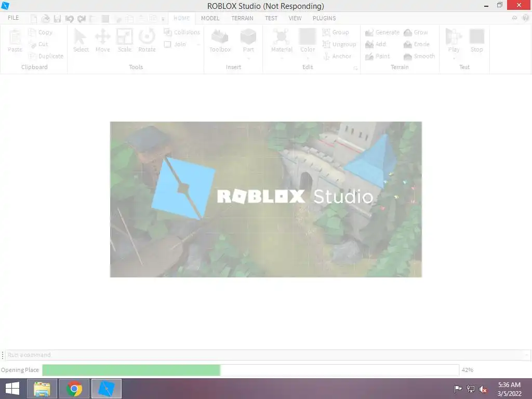Image resolution: width=532 pixels, height=399 pixels.
Task: Click the terrain Paint tool
Action: 377,56
